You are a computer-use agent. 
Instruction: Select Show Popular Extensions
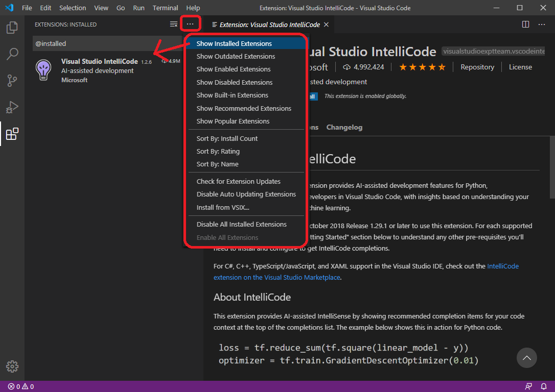pyautogui.click(x=246, y=121)
